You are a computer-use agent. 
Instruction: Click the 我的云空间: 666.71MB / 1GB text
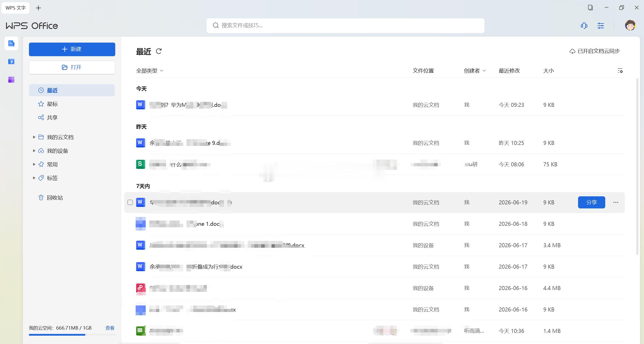click(60, 328)
